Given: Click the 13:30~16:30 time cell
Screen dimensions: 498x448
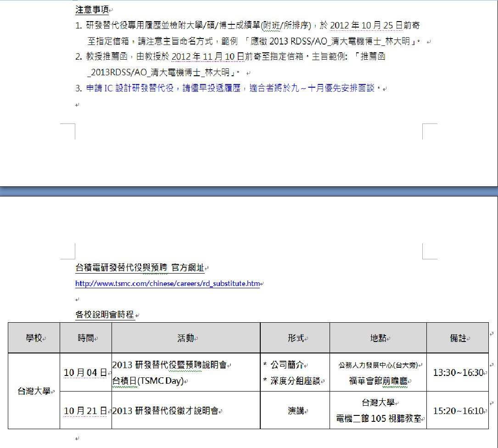Looking at the screenshot, I should tap(458, 372).
